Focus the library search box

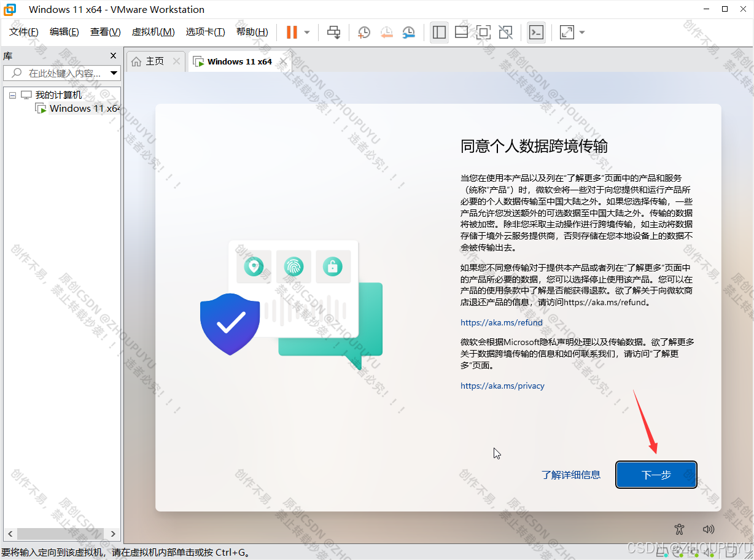[61, 73]
